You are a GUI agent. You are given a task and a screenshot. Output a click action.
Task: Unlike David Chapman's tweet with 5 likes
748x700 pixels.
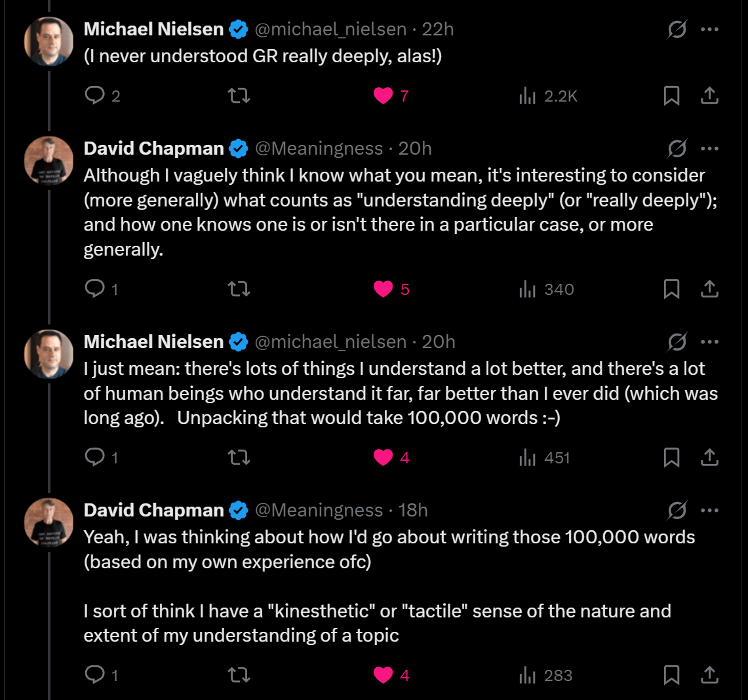pyautogui.click(x=384, y=289)
